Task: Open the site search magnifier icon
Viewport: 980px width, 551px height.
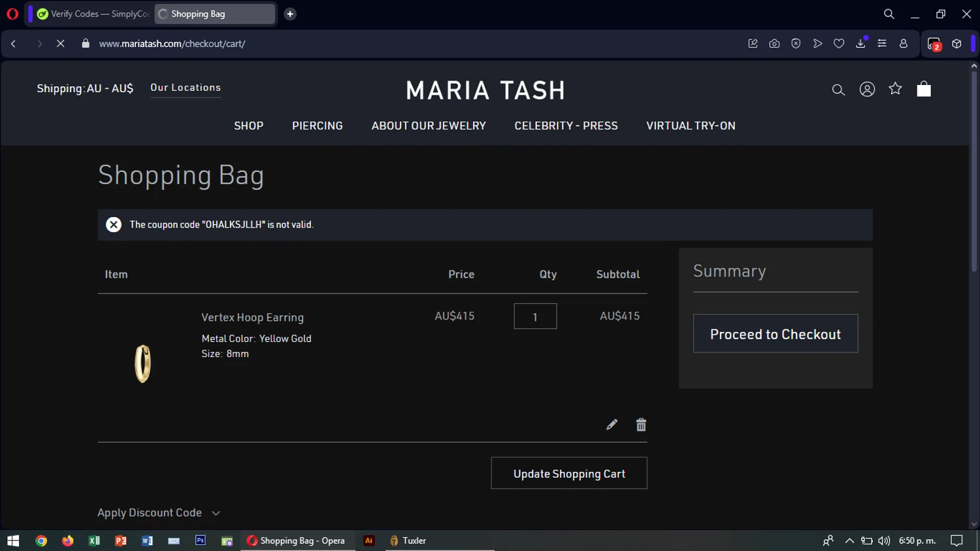Action: 838,90
